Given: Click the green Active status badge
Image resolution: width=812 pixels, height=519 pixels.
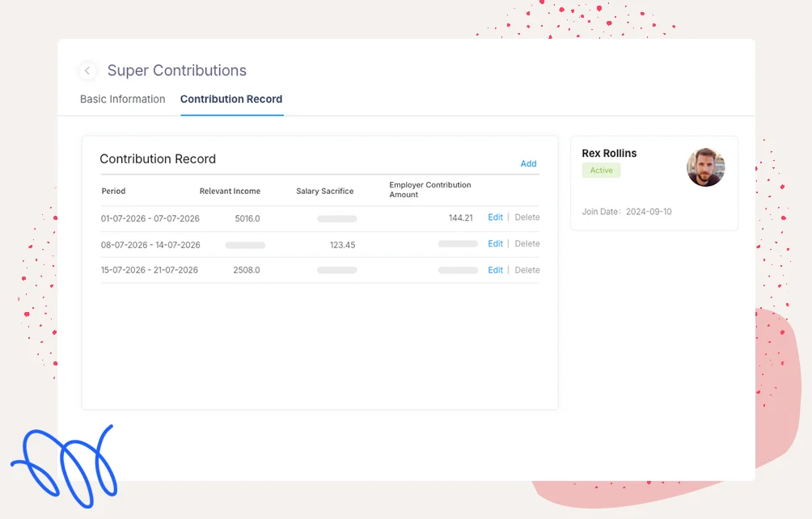Looking at the screenshot, I should click(601, 171).
